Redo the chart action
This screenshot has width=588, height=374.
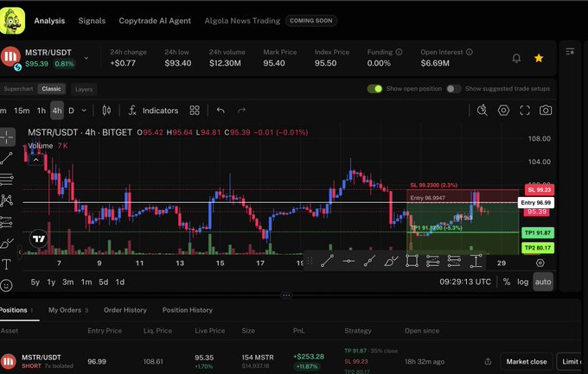[242, 111]
